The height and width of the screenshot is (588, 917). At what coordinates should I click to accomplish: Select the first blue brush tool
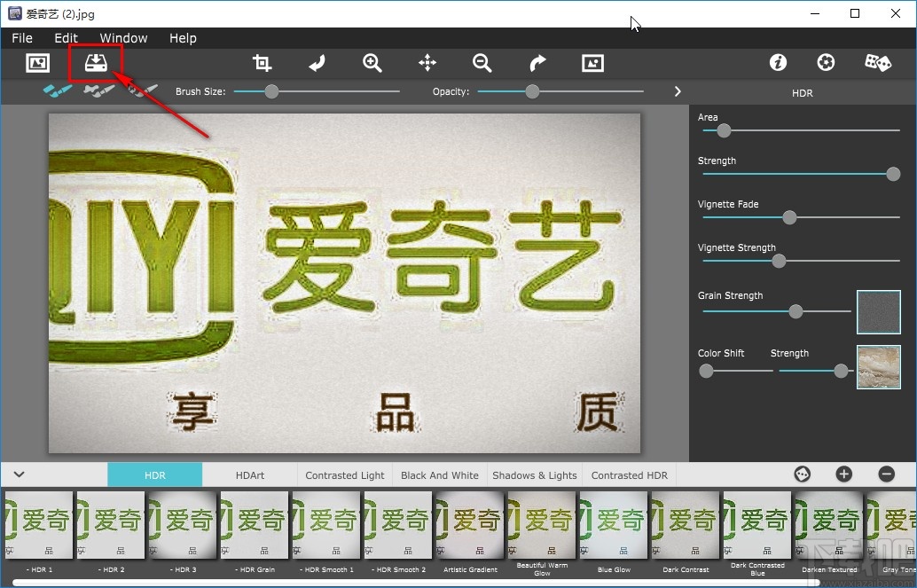pos(58,90)
